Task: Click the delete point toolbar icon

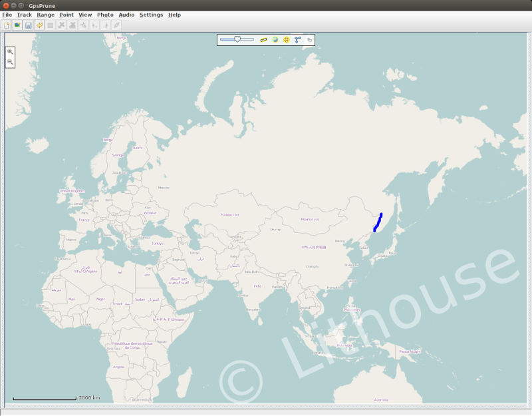Action: coord(61,26)
